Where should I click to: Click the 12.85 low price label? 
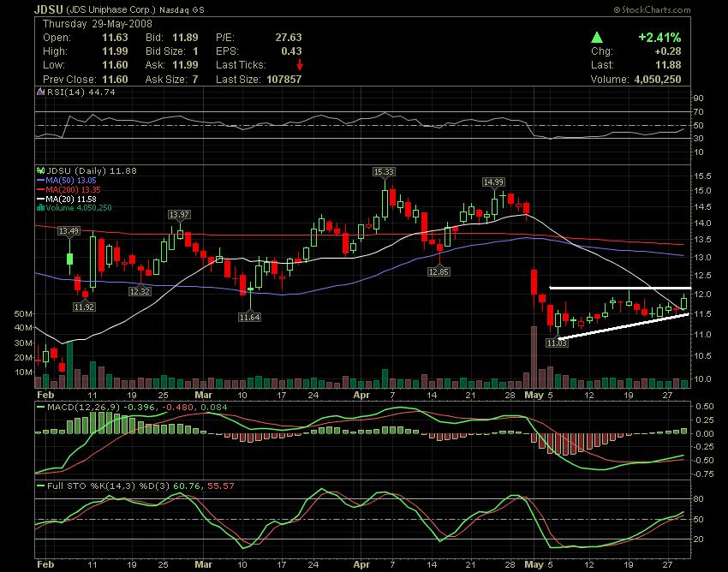439,272
